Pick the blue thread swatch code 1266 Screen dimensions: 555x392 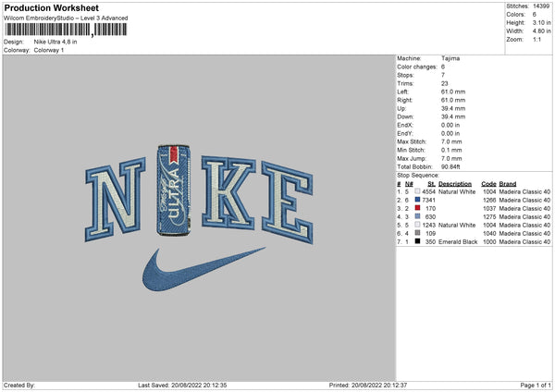click(418, 200)
